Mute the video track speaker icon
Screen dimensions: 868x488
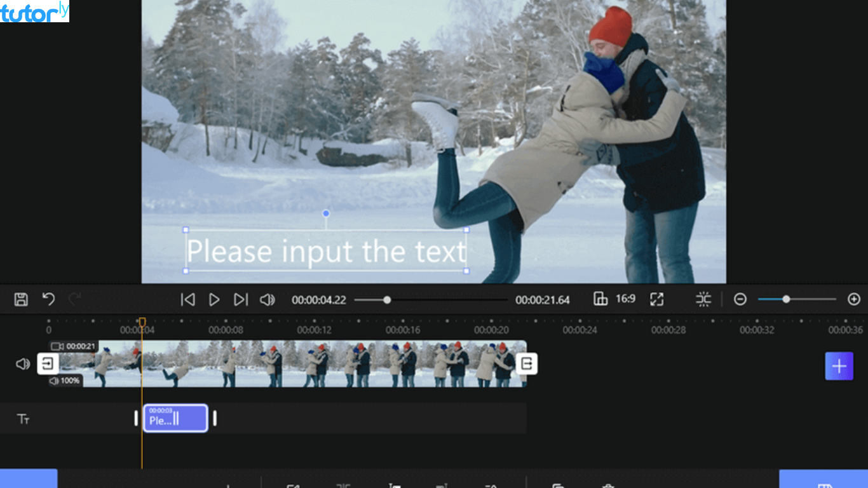pyautogui.click(x=24, y=363)
